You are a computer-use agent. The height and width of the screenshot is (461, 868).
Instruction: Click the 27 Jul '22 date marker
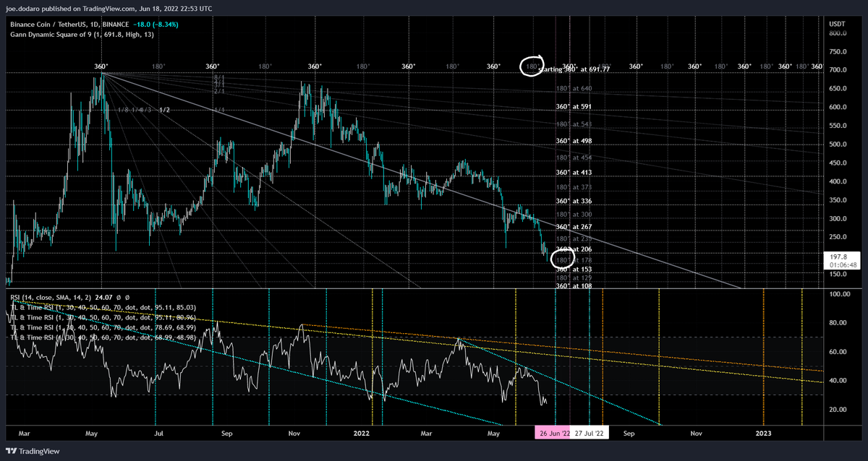[x=590, y=433]
